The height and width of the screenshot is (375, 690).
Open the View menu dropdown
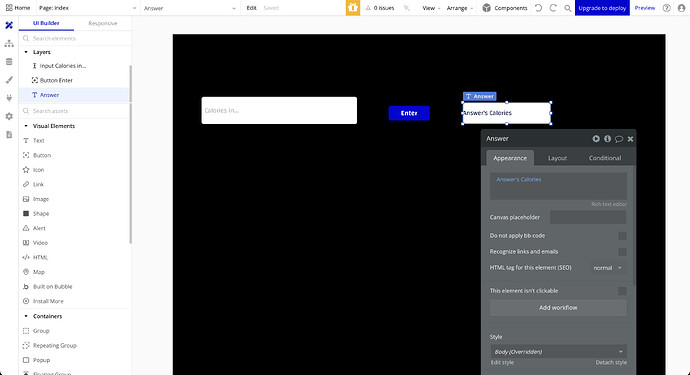tap(431, 8)
